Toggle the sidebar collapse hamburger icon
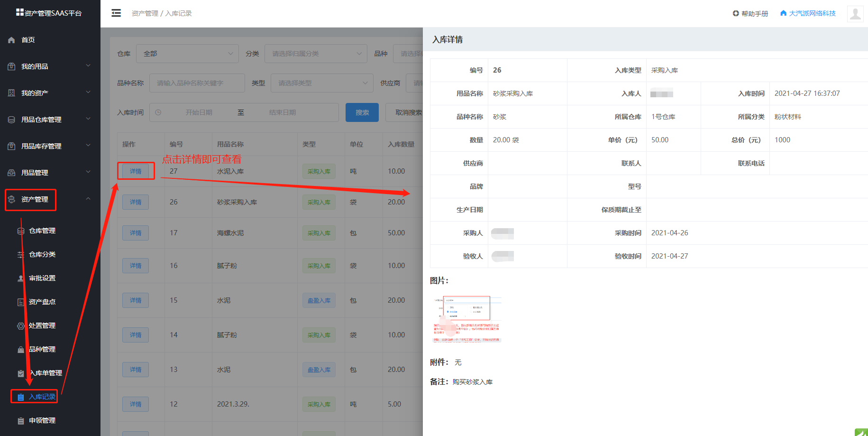 point(116,13)
